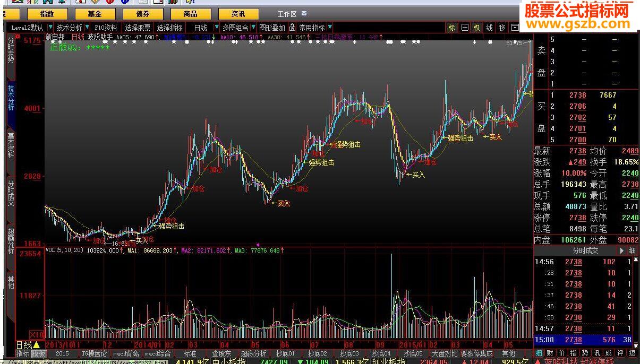Click the 常用指标 button

[312, 28]
